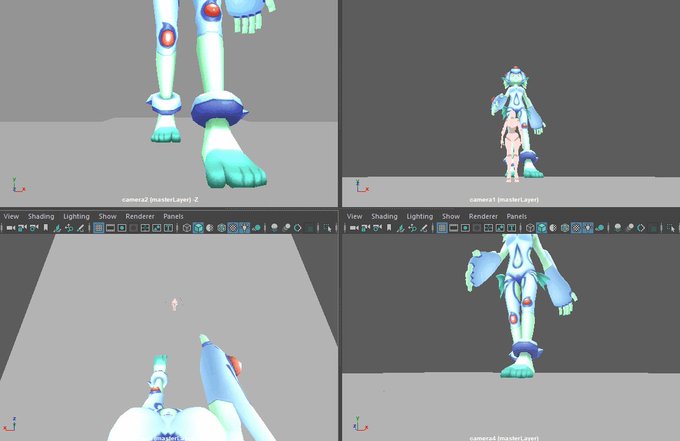Open Panels menu in camera4 viewport panel
The height and width of the screenshot is (441, 680).
517,216
